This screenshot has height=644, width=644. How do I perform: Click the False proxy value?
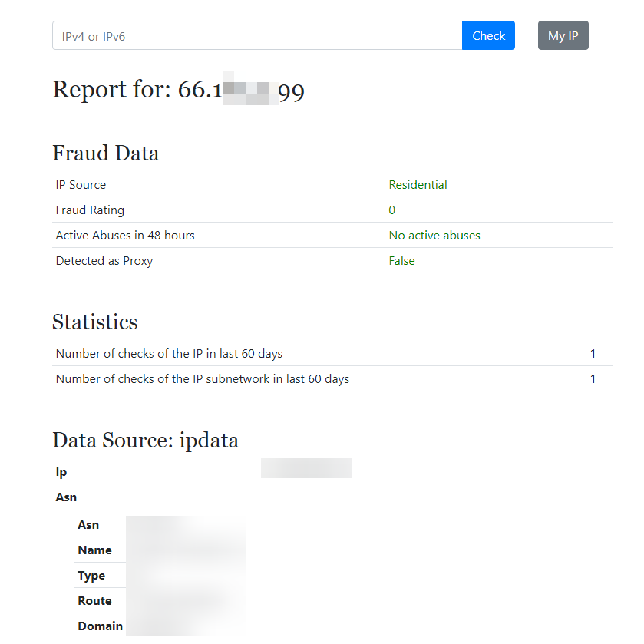[401, 261]
